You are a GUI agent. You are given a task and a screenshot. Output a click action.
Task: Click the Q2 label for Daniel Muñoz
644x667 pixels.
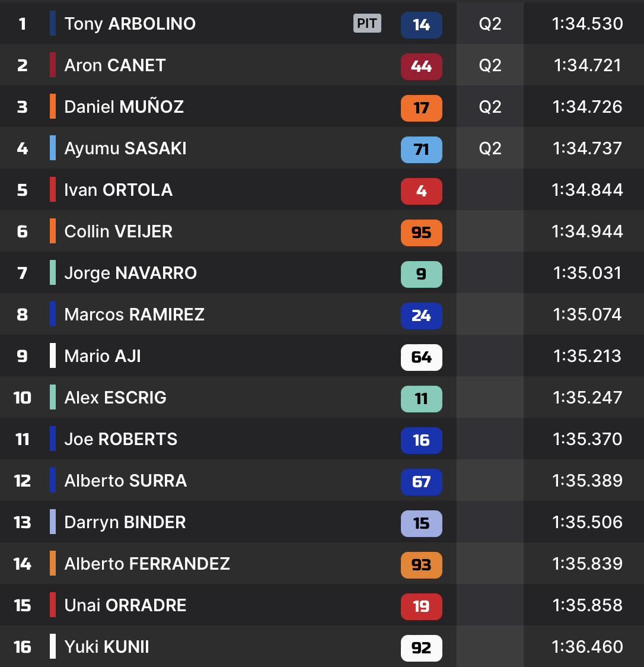490,107
